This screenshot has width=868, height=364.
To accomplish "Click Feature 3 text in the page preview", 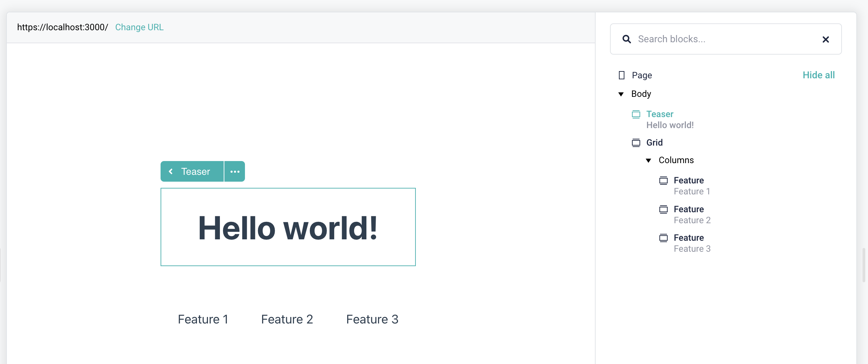I will tap(372, 319).
